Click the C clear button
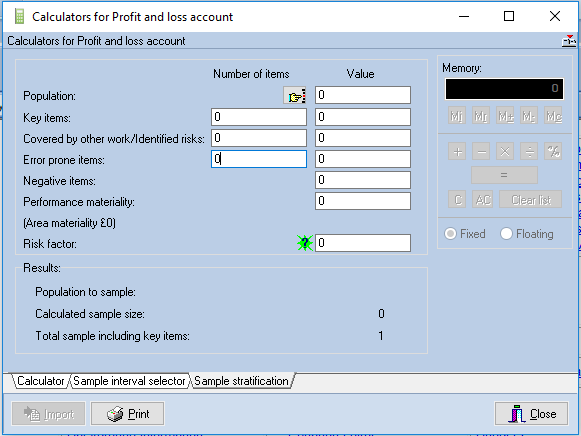581x436 pixels. pyautogui.click(x=457, y=199)
